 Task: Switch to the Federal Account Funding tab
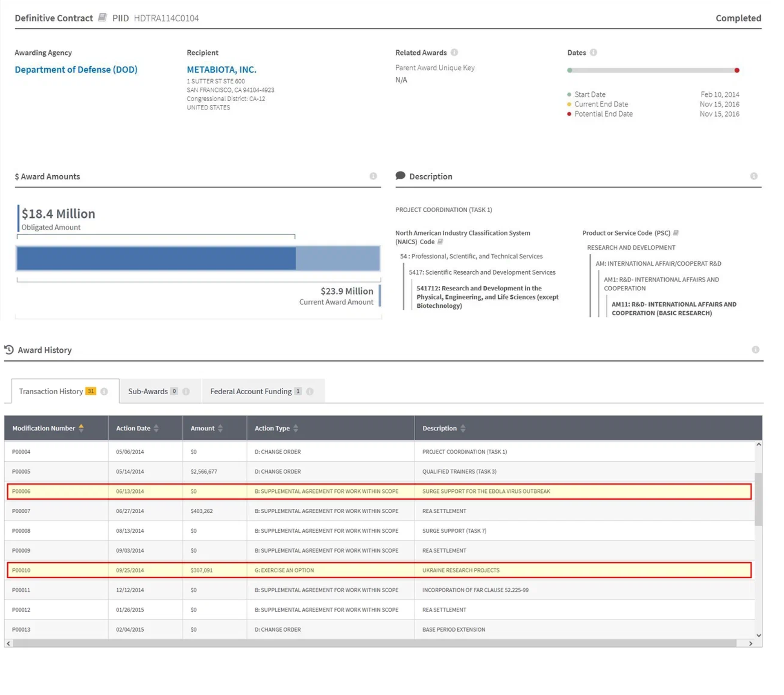[x=263, y=391]
